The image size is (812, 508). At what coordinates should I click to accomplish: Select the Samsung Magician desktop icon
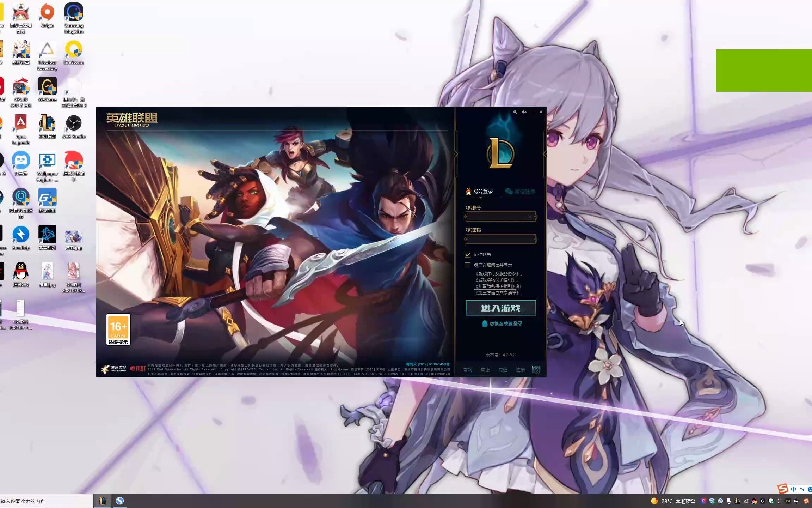pyautogui.click(x=74, y=18)
